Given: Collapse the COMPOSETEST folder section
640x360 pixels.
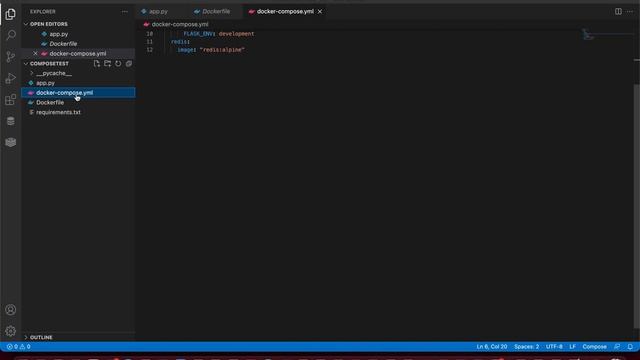Looking at the screenshot, I should (49, 64).
